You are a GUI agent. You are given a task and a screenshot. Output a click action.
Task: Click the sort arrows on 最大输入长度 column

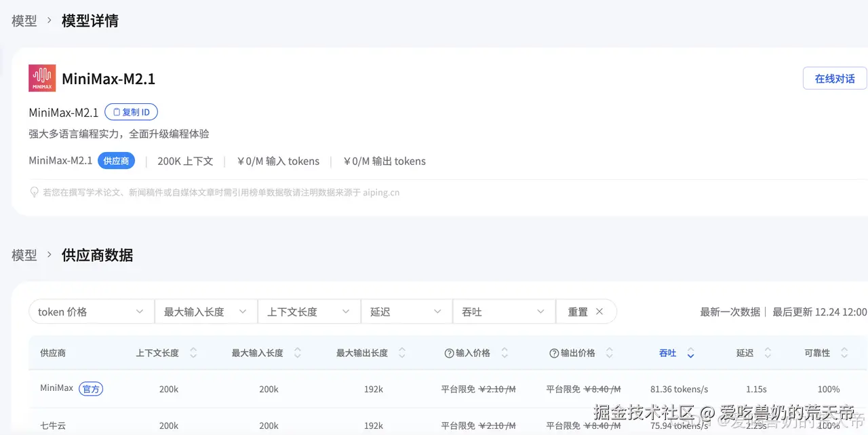pos(298,352)
